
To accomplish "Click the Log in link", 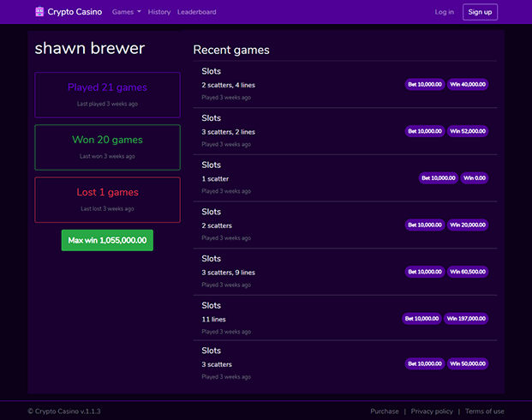I will [445, 12].
